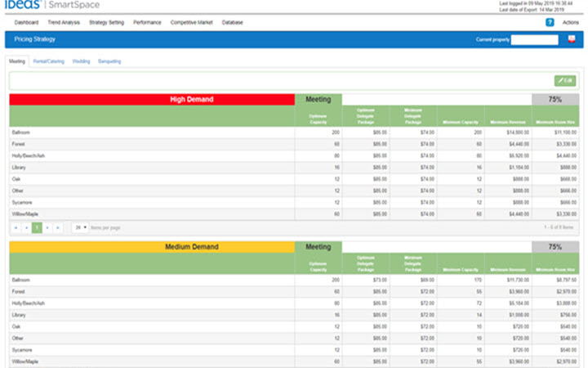This screenshot has height=368, width=588.
Task: Open the Competitive Market menu
Action: [x=193, y=22]
